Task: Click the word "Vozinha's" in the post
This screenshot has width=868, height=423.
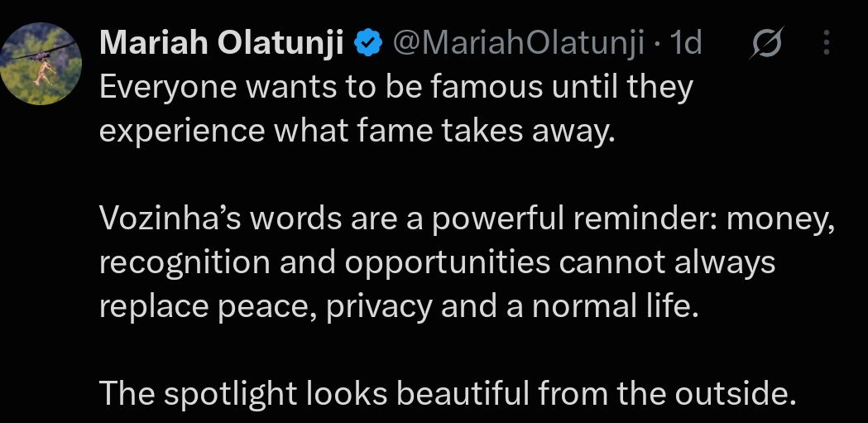Action: tap(170, 219)
